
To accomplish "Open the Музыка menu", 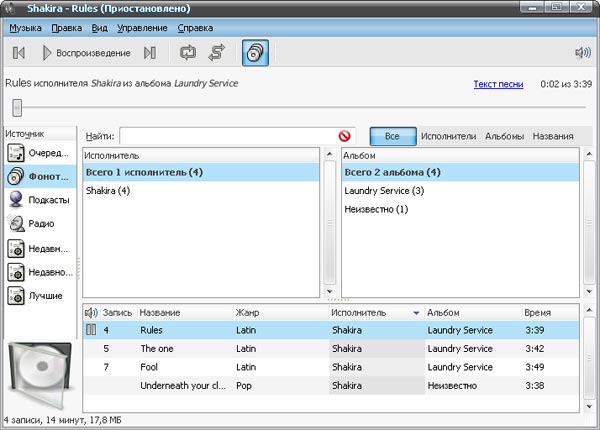I will coord(25,27).
